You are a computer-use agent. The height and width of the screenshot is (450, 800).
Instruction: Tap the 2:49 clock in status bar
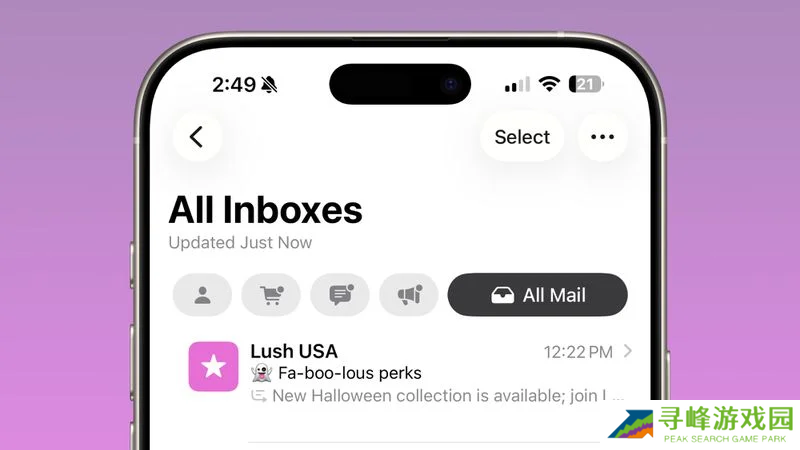[234, 85]
